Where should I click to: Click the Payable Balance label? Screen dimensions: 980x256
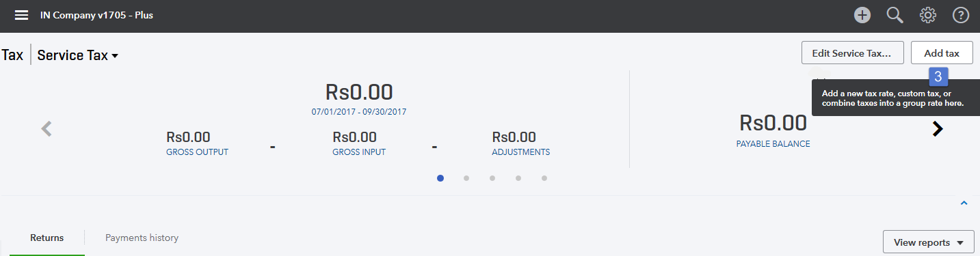click(x=773, y=144)
